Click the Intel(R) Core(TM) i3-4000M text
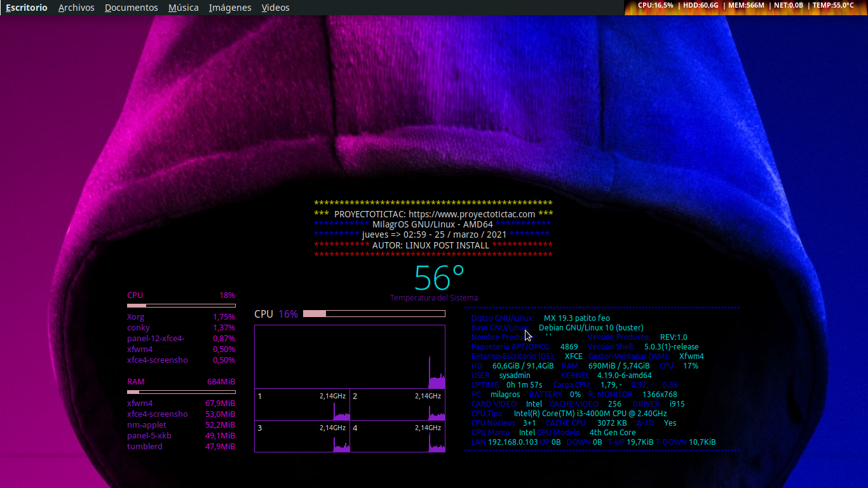Screen dimensions: 868x488 590,414
